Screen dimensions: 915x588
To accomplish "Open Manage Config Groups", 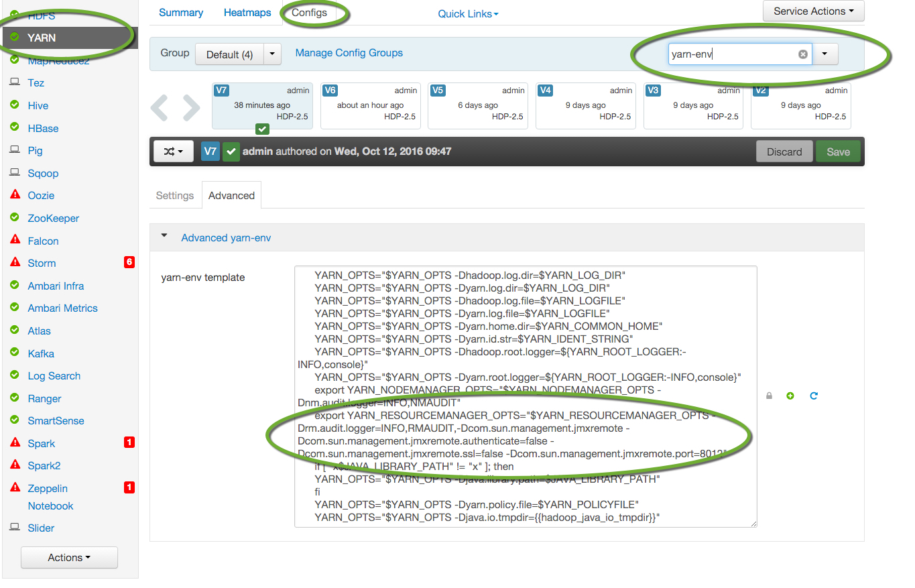I will [x=349, y=53].
